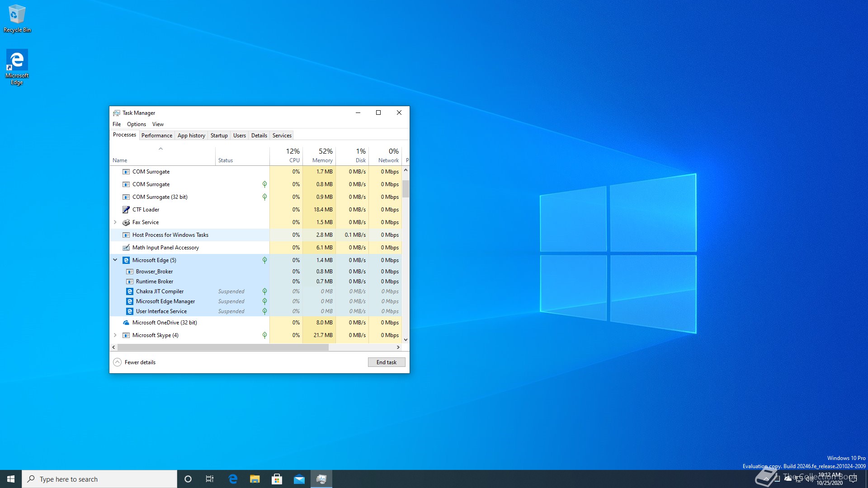
Task: Collapse the Microsoft Edge (5) process group
Action: click(x=115, y=260)
